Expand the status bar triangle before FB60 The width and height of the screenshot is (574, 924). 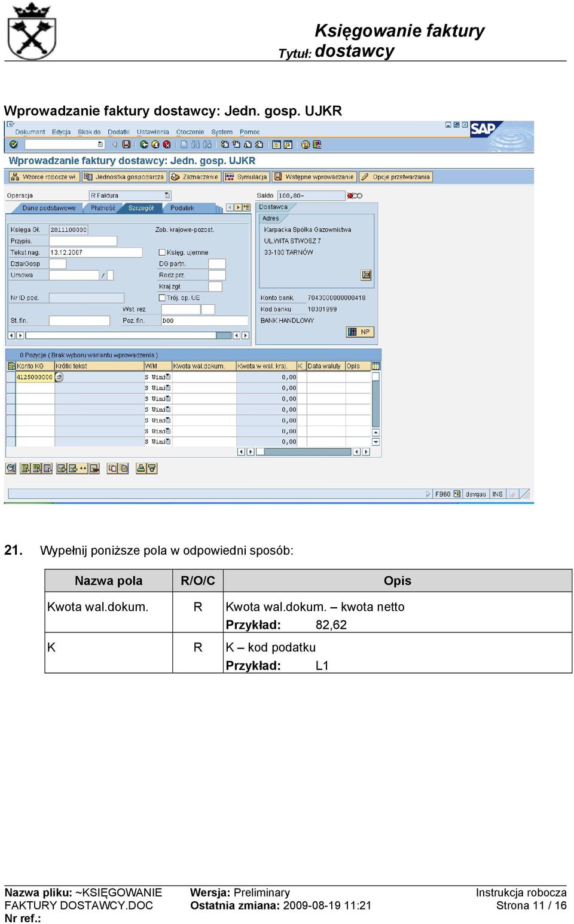tap(428, 494)
